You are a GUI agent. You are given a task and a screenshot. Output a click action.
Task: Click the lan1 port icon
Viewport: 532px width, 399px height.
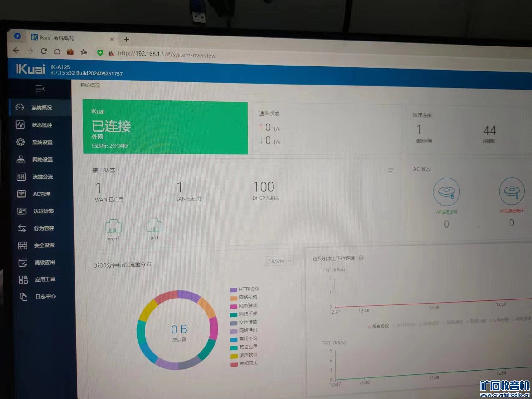(154, 225)
